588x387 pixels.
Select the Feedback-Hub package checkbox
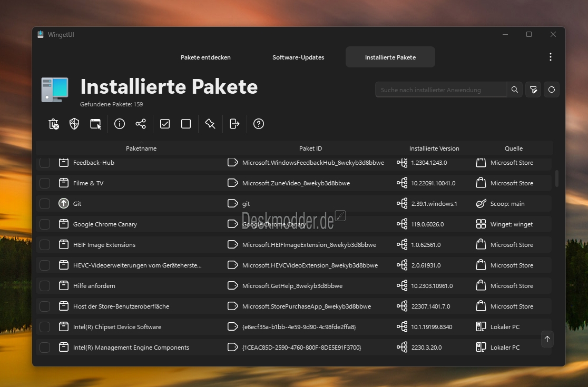tap(45, 163)
